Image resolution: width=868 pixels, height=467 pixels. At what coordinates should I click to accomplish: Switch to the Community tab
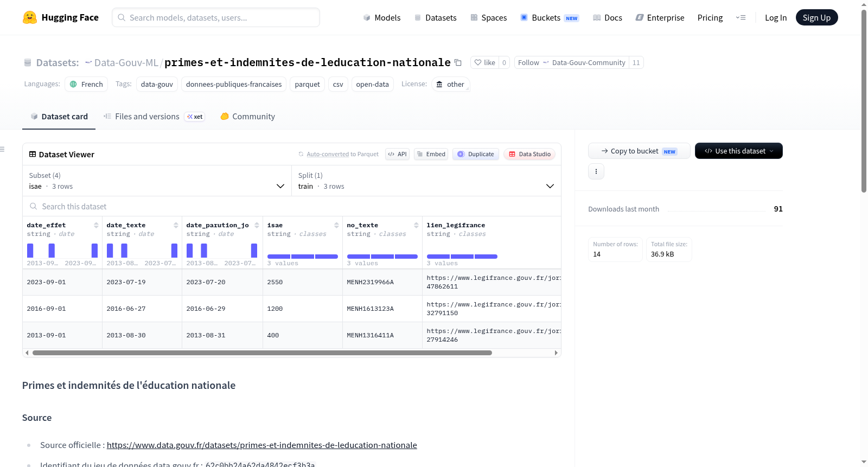[x=247, y=116]
